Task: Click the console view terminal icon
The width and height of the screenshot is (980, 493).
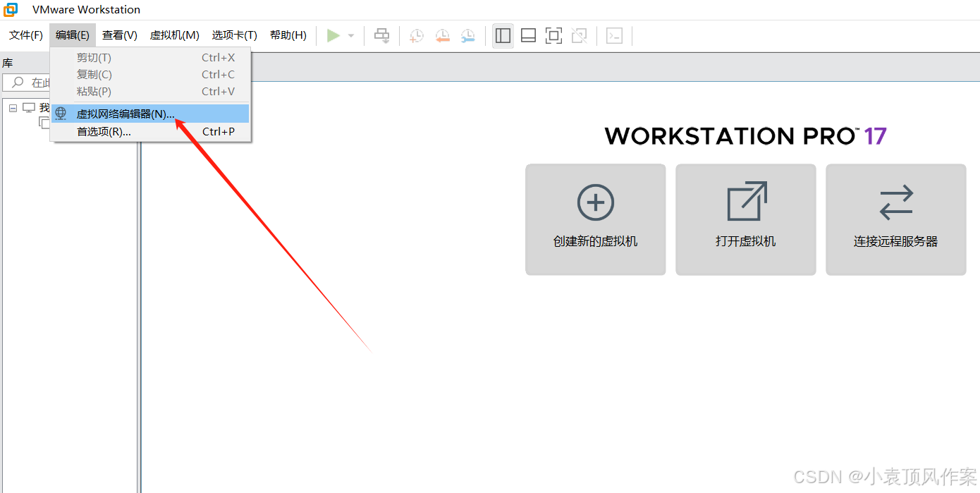Action: (x=614, y=35)
